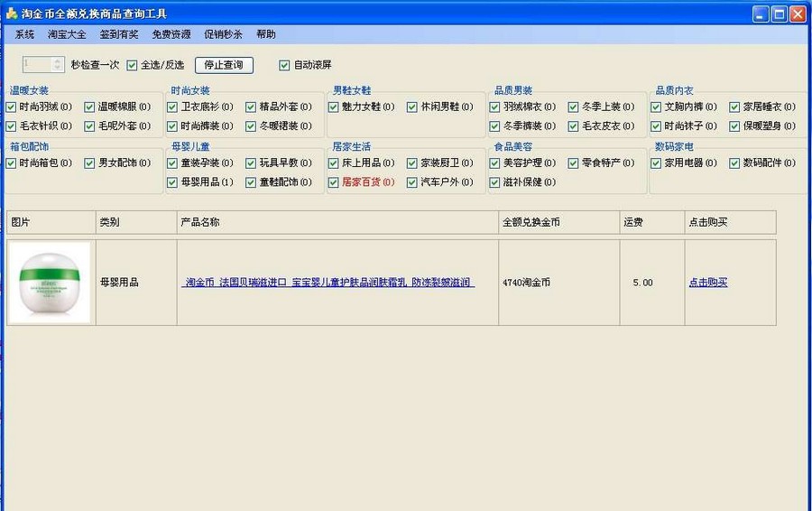Click the seconds interval input field
Screen dimensions: 812x511
(x=37, y=65)
